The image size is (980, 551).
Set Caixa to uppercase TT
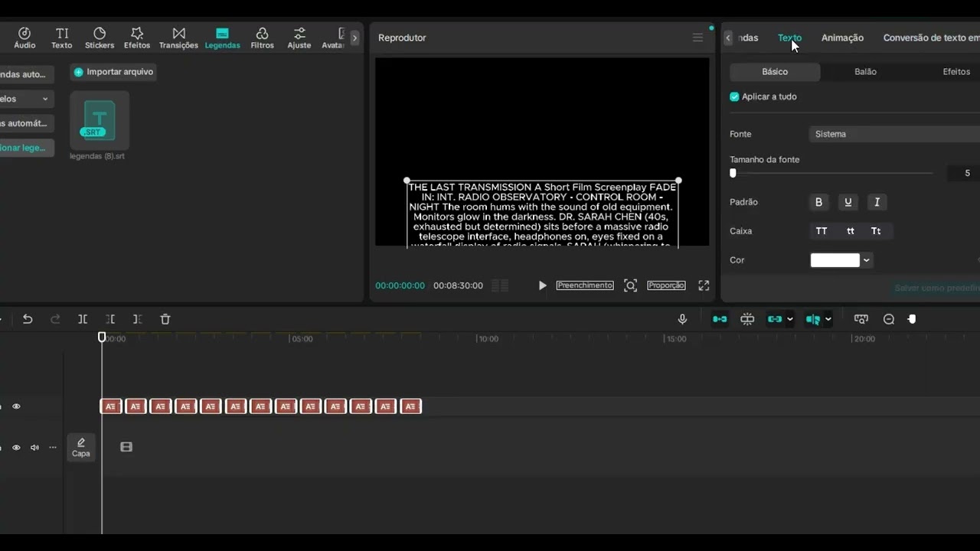point(822,231)
